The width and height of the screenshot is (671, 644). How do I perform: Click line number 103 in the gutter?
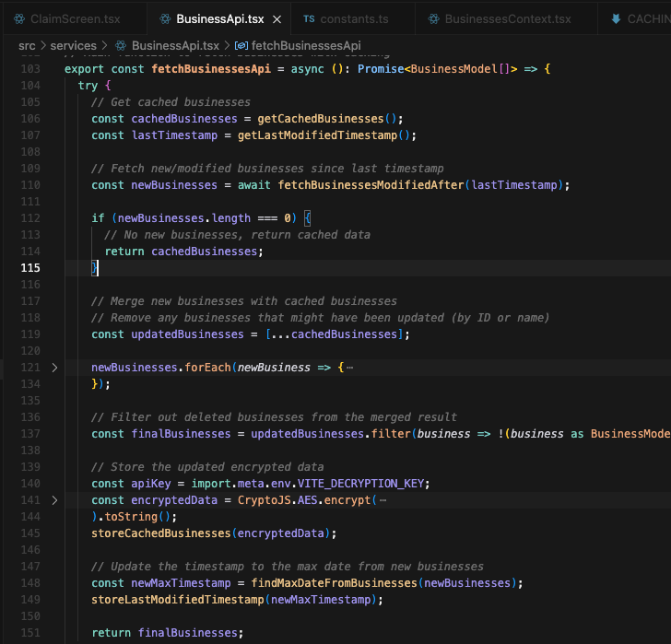coord(30,69)
